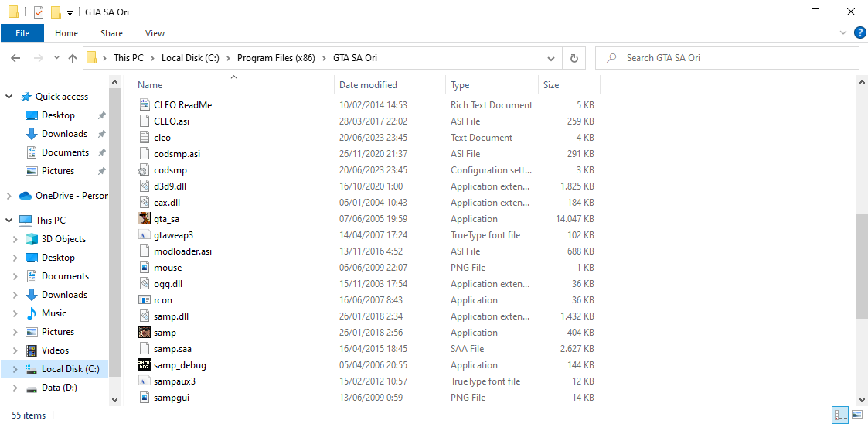
Task: Click the gtaweap3 font file icon
Action: click(144, 235)
